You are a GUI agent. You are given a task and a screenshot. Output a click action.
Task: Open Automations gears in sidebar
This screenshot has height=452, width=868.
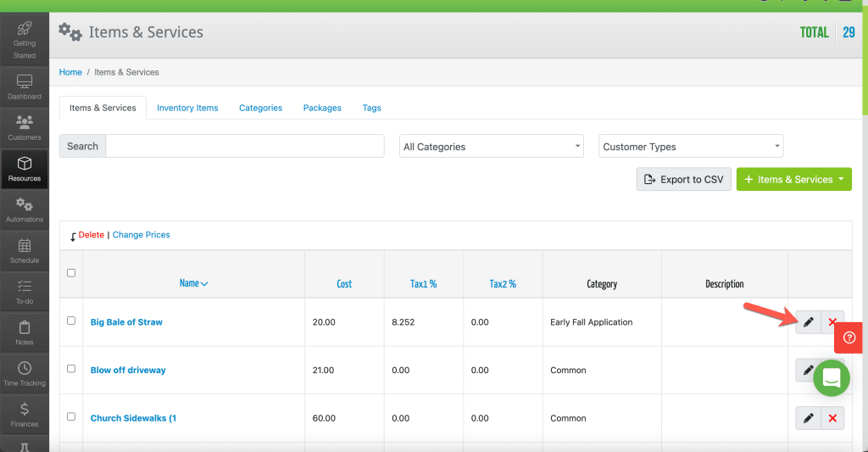(25, 210)
